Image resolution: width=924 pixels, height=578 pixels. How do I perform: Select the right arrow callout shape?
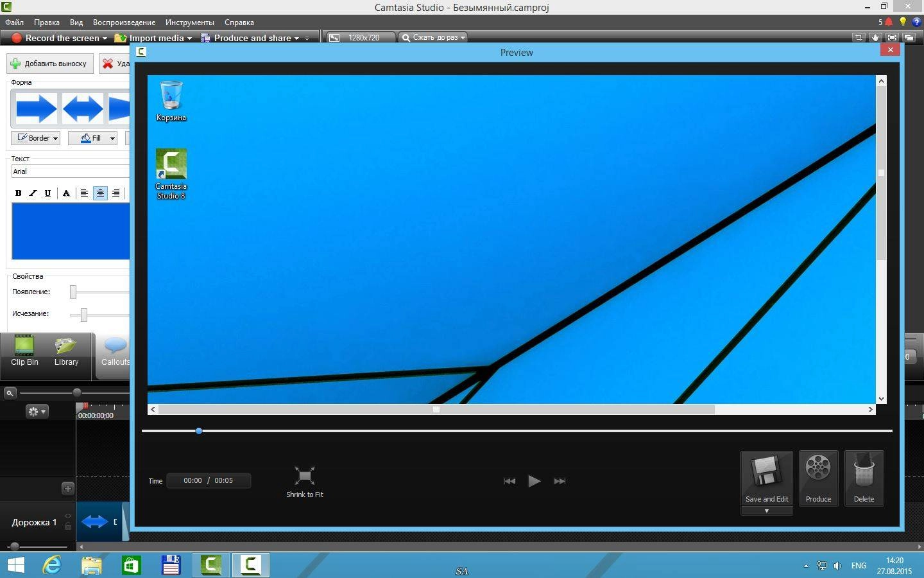36,108
